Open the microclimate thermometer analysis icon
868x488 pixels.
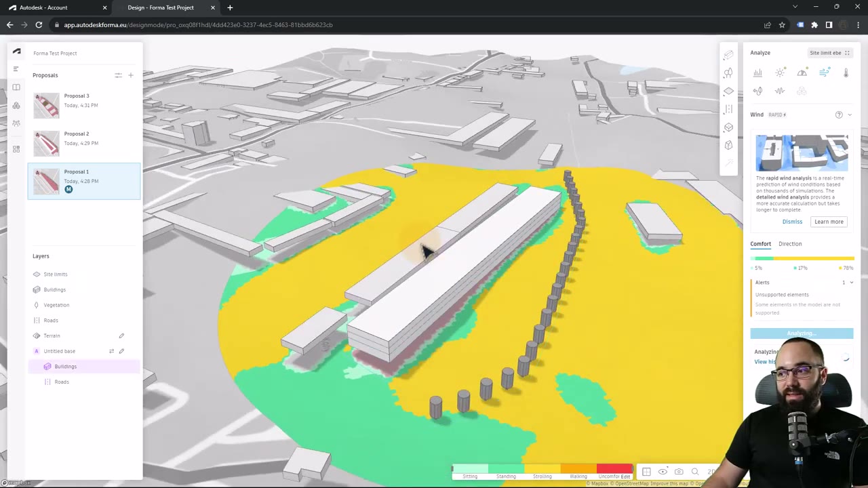click(846, 73)
